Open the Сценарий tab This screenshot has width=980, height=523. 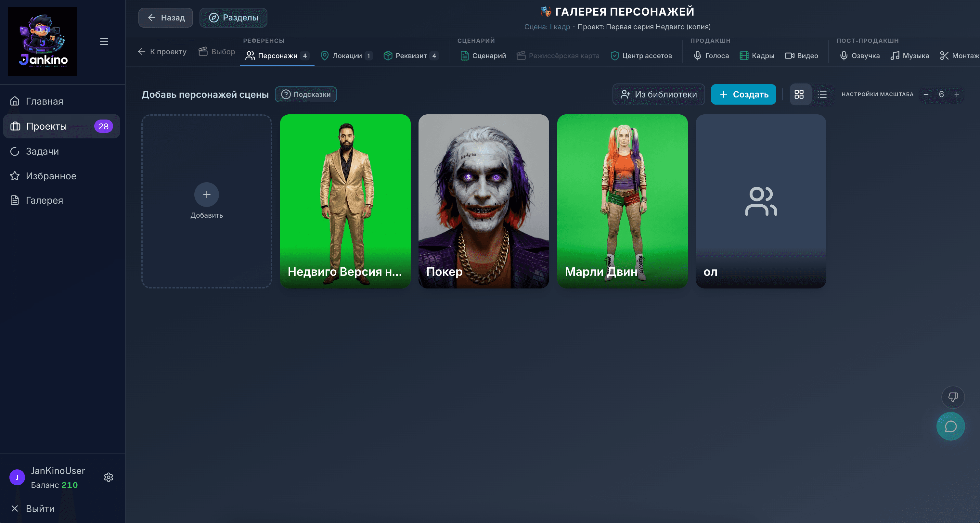(483, 56)
